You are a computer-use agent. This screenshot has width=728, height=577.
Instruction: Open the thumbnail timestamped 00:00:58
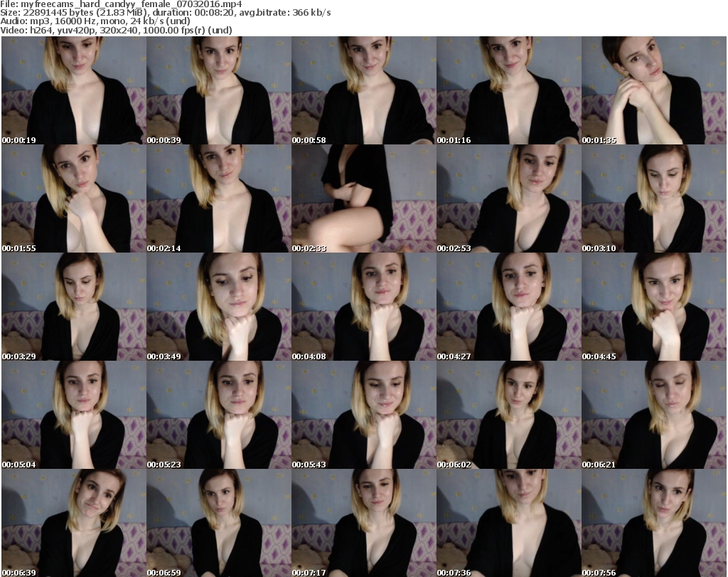coord(364,90)
